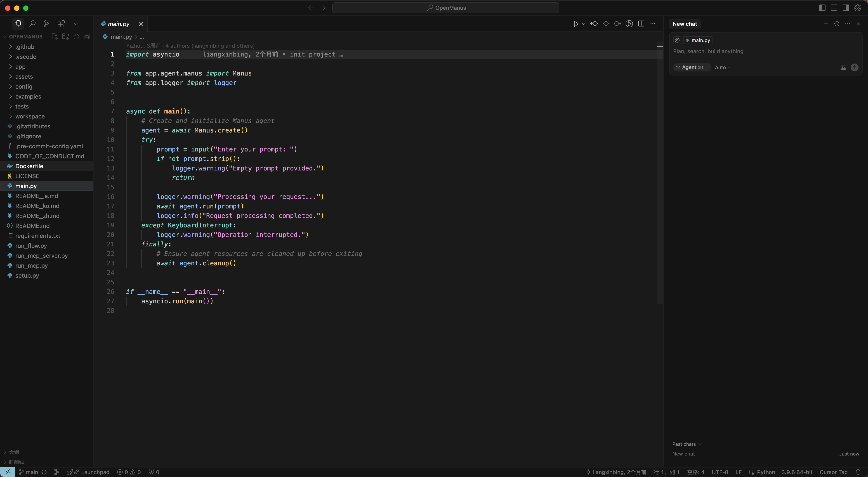868x477 pixels.
Task: Click the Split Editor icon
Action: 641,24
